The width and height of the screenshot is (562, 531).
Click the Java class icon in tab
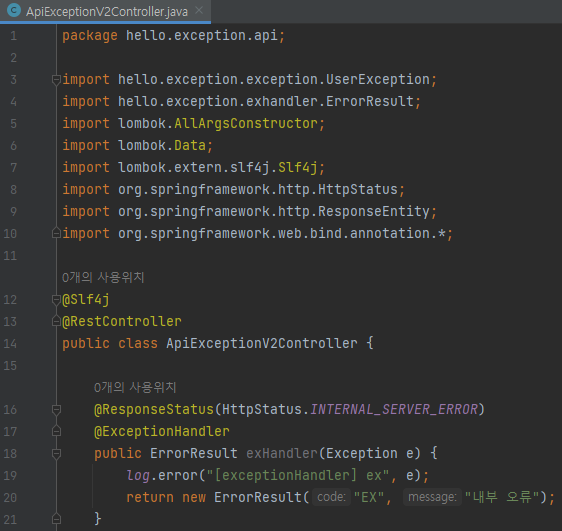coord(14,10)
